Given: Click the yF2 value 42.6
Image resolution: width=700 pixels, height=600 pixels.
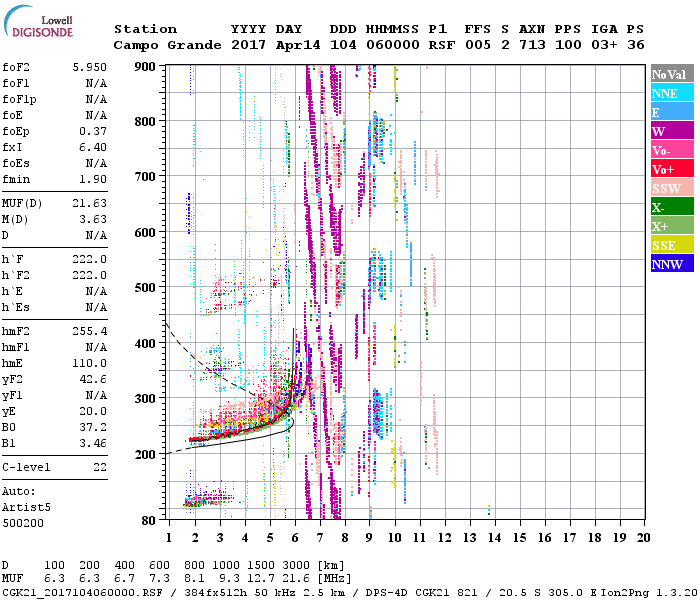Looking at the screenshot, I should (93, 379).
